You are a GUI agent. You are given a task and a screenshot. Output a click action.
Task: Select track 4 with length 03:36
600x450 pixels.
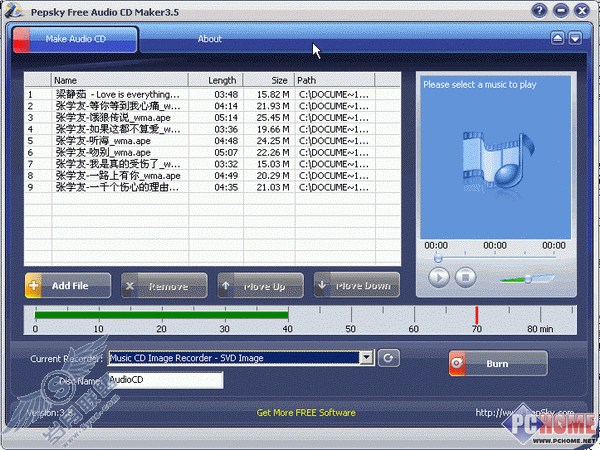click(212, 129)
